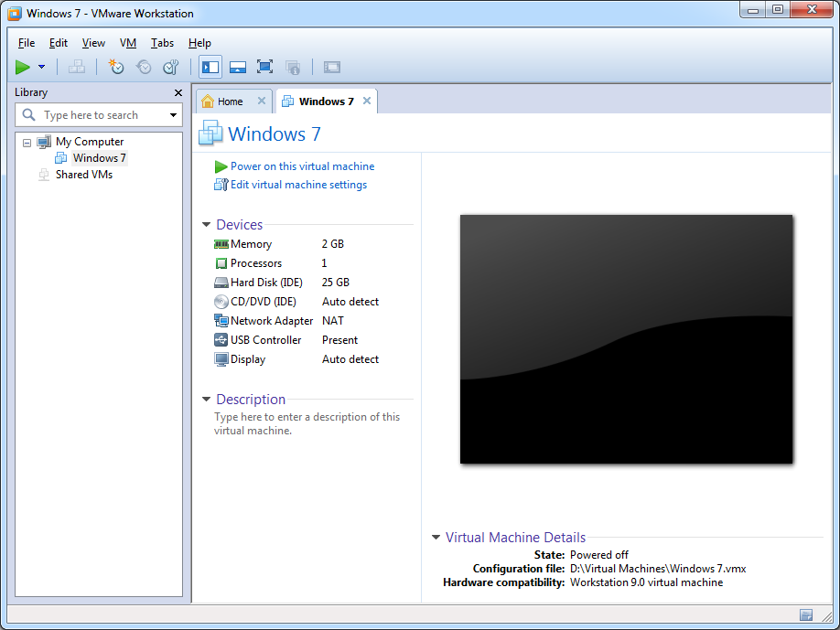Take a snapshot of the virtual machine
This screenshot has width=840, height=630.
click(116, 67)
